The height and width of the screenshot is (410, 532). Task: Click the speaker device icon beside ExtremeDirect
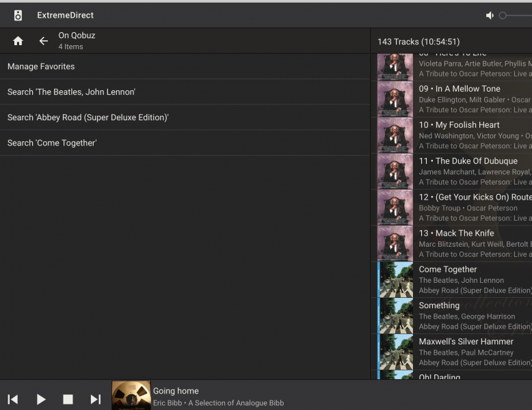click(x=18, y=15)
